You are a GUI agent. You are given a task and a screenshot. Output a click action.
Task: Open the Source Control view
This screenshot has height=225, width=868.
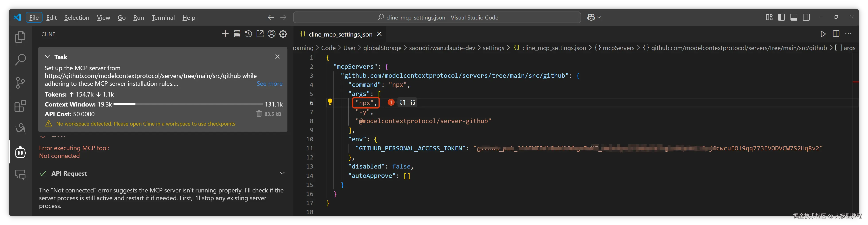[20, 83]
